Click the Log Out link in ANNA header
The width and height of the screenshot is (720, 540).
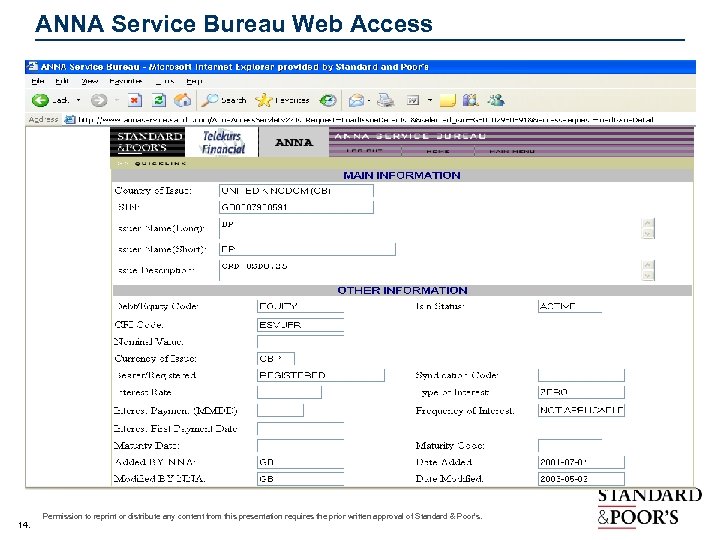[x=365, y=151]
